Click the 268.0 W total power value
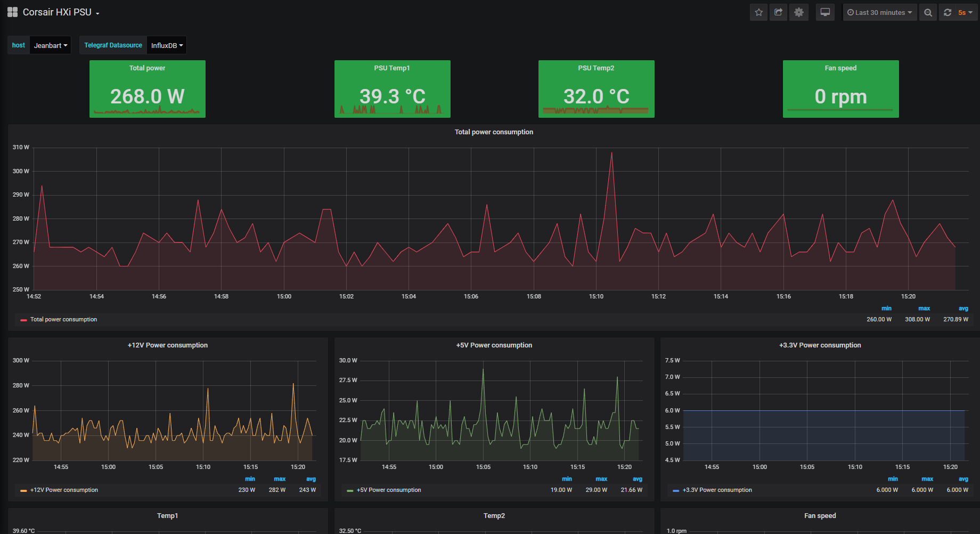The height and width of the screenshot is (534, 980). 148,96
